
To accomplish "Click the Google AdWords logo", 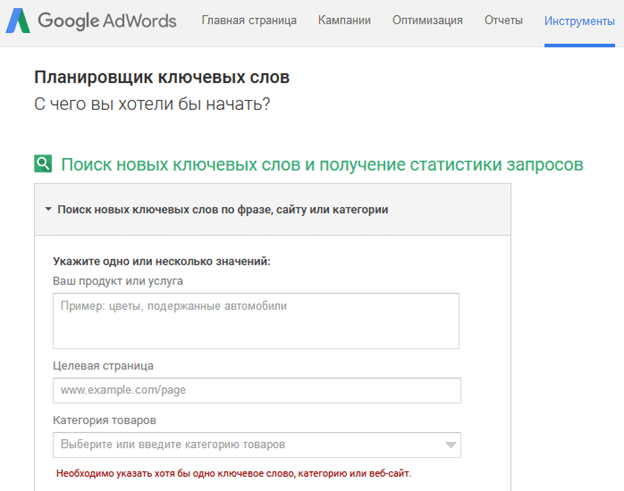I will tap(91, 21).
